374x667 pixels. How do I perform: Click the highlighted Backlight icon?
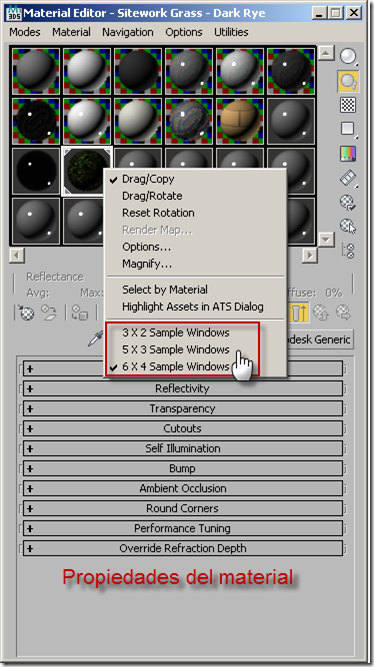(x=348, y=81)
